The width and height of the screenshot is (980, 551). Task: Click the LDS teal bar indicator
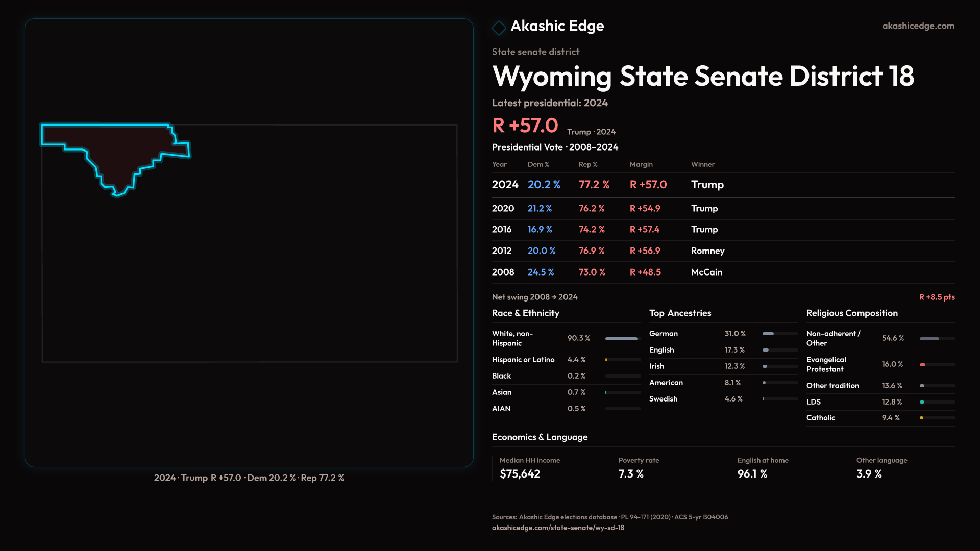point(922,402)
